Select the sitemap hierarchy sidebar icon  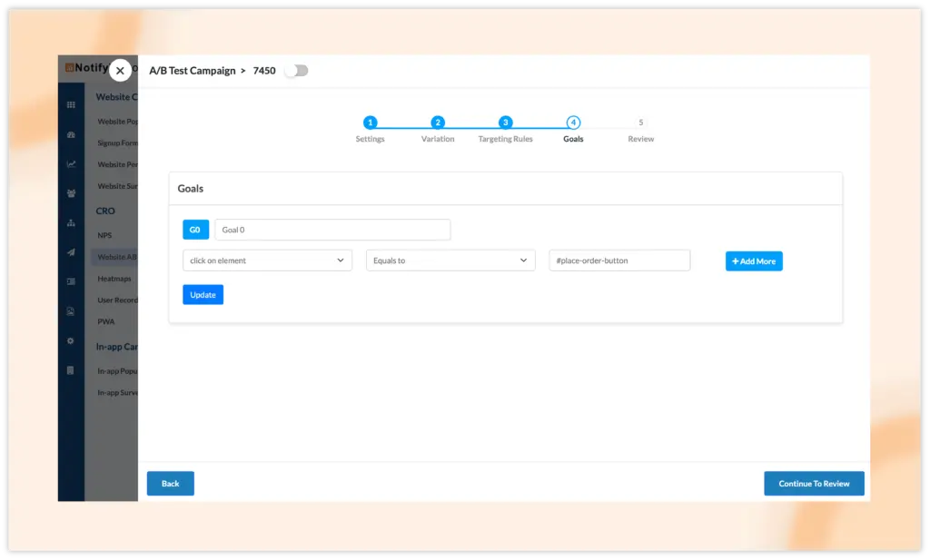click(x=71, y=223)
